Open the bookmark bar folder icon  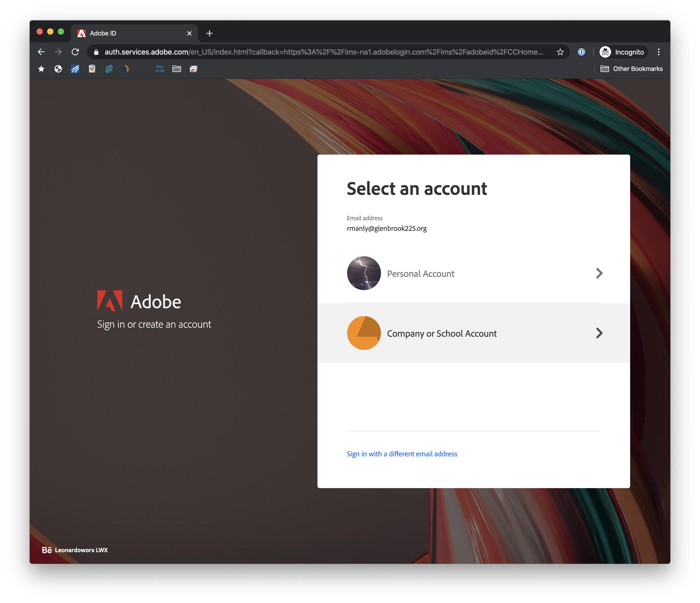[x=176, y=69]
